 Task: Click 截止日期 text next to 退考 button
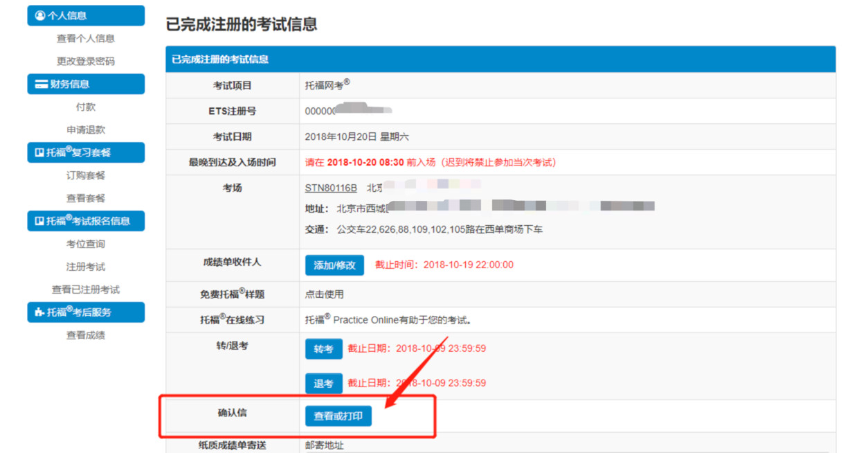(x=417, y=383)
